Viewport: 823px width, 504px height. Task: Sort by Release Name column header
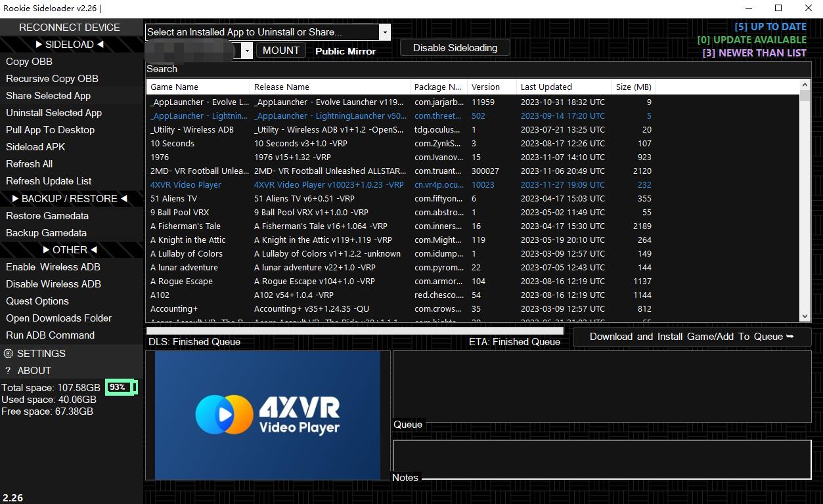pos(330,87)
